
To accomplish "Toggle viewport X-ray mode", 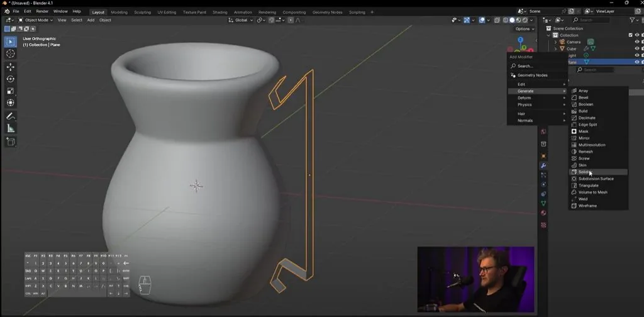I will coord(497,19).
